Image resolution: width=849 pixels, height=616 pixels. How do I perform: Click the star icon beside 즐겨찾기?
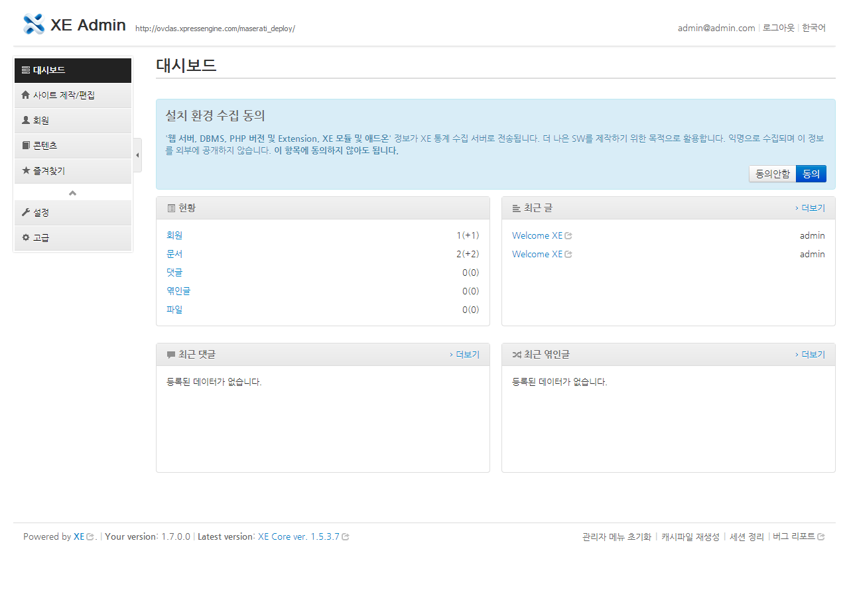click(25, 170)
